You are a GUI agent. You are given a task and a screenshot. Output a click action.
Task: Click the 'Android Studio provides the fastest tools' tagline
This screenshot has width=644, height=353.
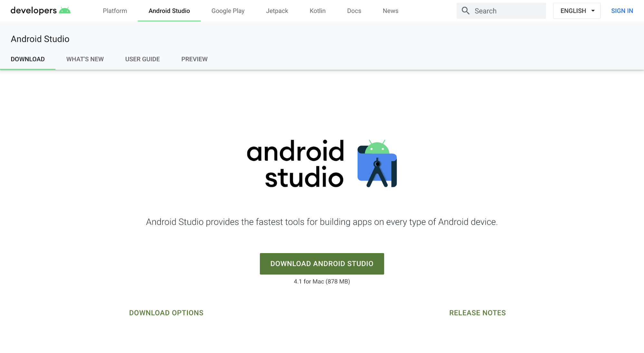[322, 222]
